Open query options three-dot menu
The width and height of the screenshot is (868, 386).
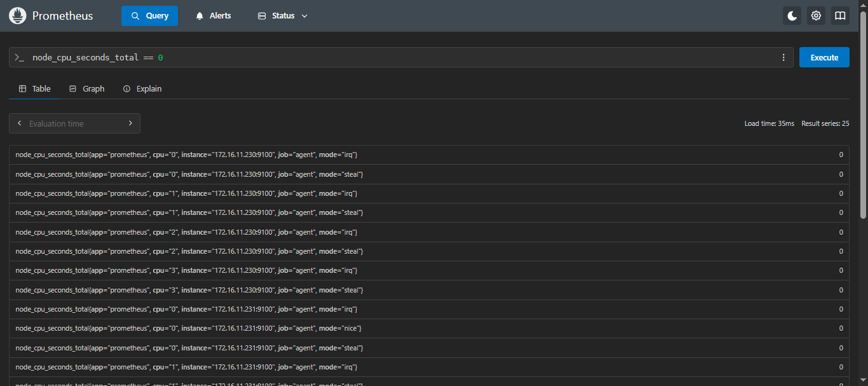pyautogui.click(x=783, y=57)
